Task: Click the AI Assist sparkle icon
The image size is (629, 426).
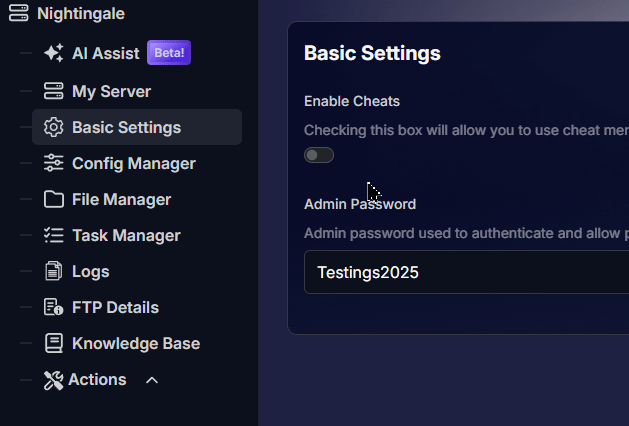Action: (54, 54)
